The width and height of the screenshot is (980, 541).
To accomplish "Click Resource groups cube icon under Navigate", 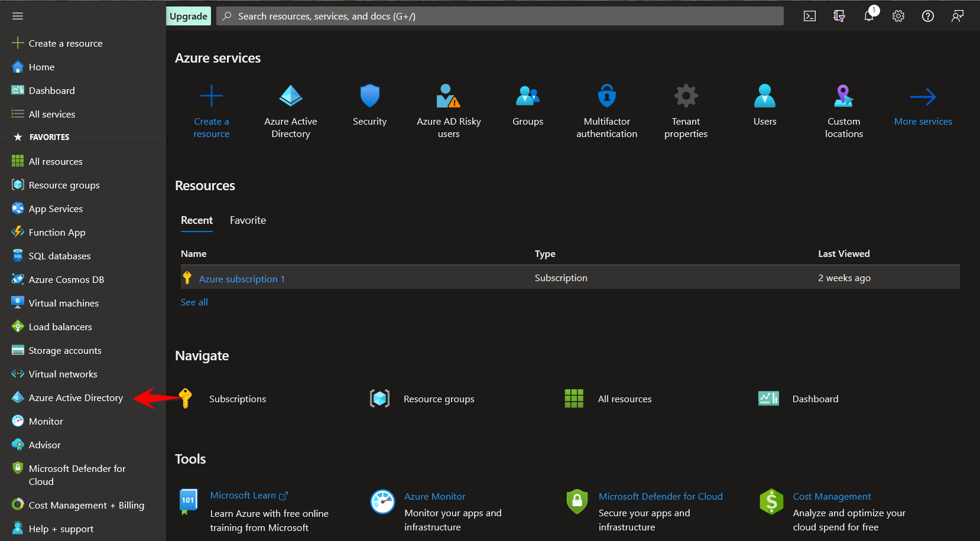I will [380, 399].
